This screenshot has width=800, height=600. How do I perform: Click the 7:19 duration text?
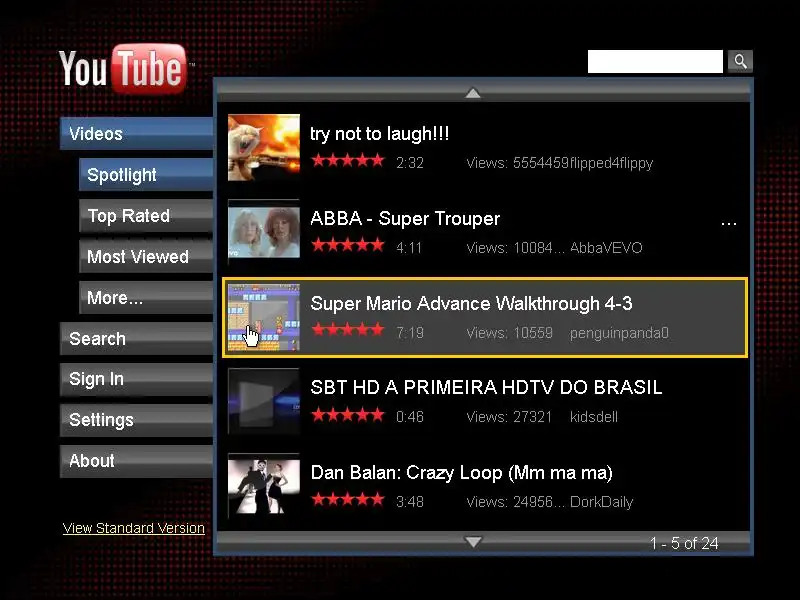[410, 333]
